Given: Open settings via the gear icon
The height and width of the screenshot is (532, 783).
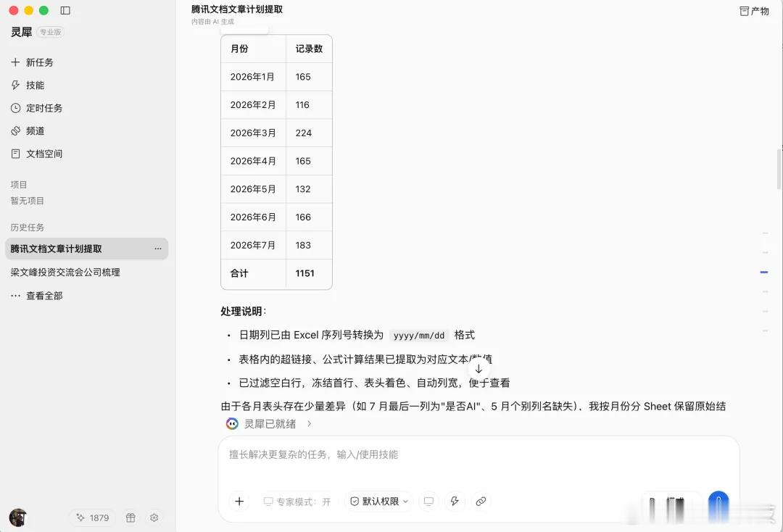Looking at the screenshot, I should 154,518.
